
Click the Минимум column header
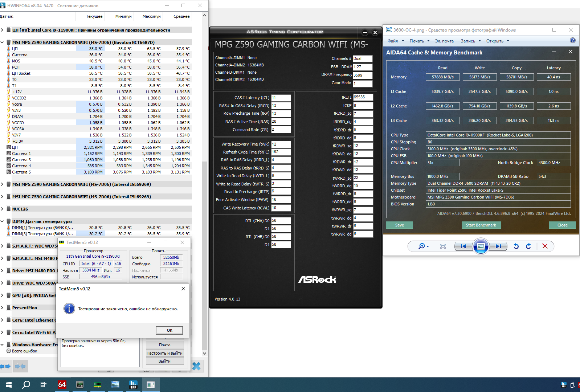point(123,16)
